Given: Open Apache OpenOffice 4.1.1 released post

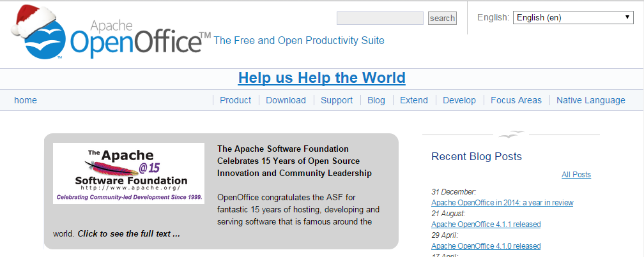Looking at the screenshot, I should pos(486,224).
